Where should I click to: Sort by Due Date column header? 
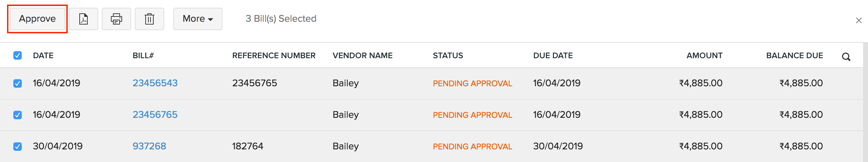[x=553, y=55]
